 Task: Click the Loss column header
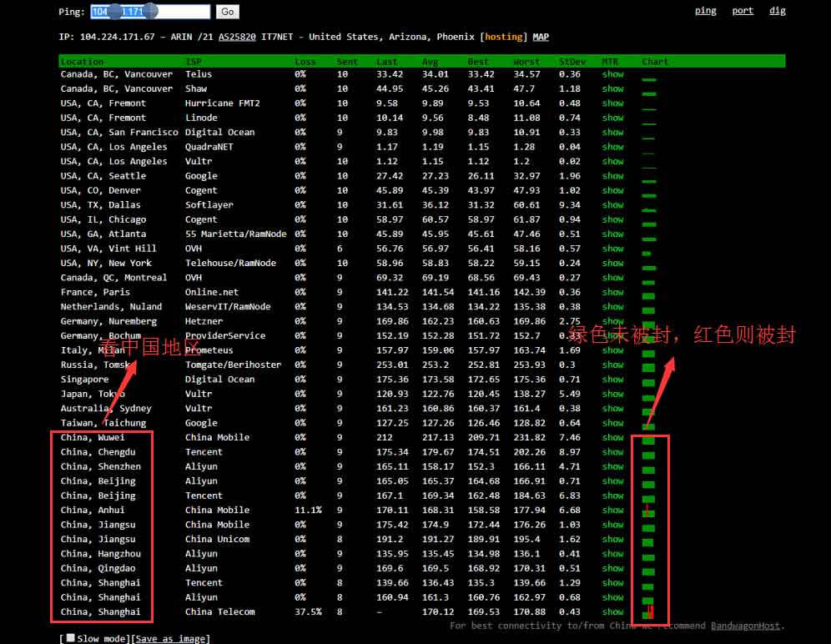coord(305,62)
